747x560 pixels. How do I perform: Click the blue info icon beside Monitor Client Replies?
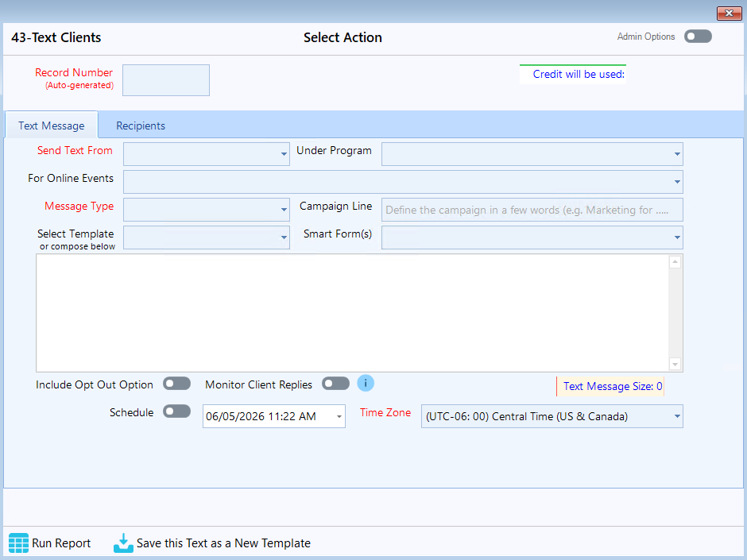click(366, 383)
